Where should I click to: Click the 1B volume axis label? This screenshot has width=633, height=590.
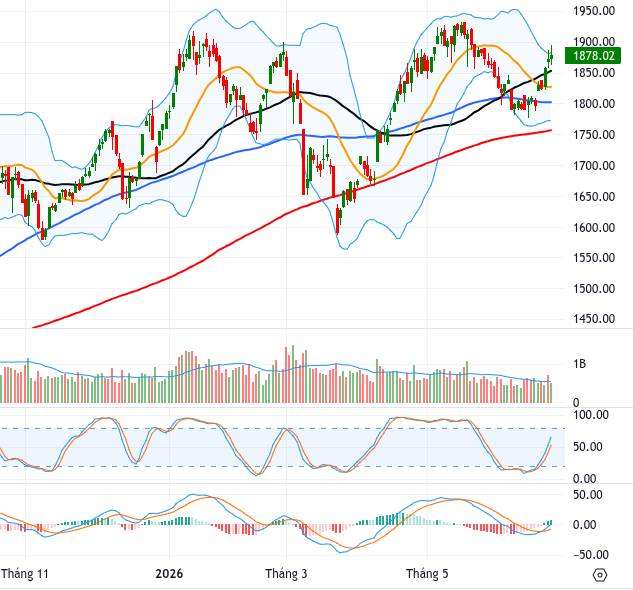579,364
